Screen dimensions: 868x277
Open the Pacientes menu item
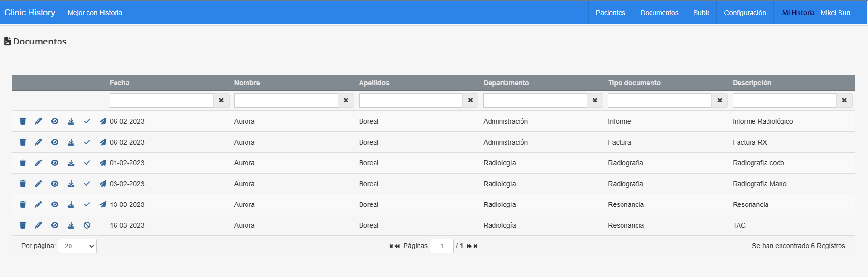point(610,13)
